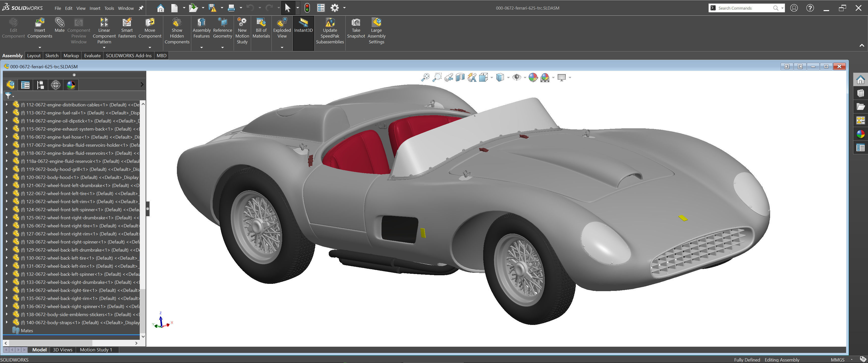Image resolution: width=868 pixels, height=363 pixels.
Task: Open the Insert menu
Action: point(95,8)
